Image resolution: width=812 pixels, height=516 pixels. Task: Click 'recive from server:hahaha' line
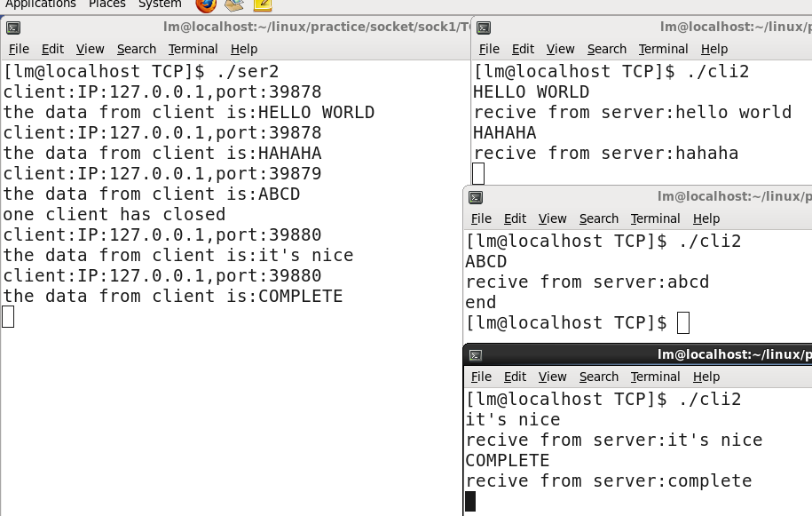click(x=605, y=154)
